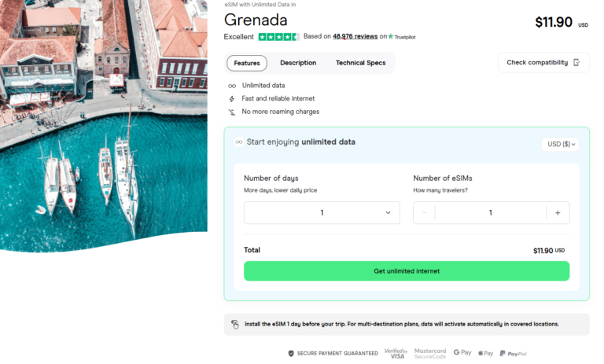Click the Check compatibility button
The width and height of the screenshot is (604, 364).
[x=543, y=63]
